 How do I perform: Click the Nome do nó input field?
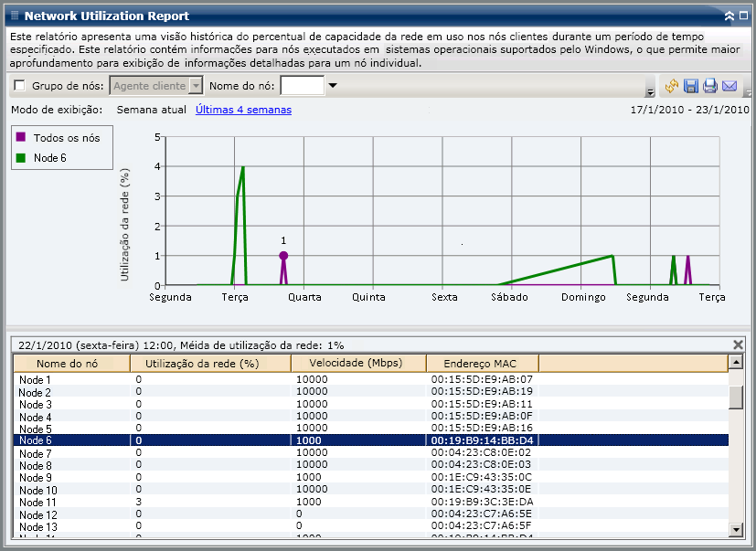coord(302,86)
